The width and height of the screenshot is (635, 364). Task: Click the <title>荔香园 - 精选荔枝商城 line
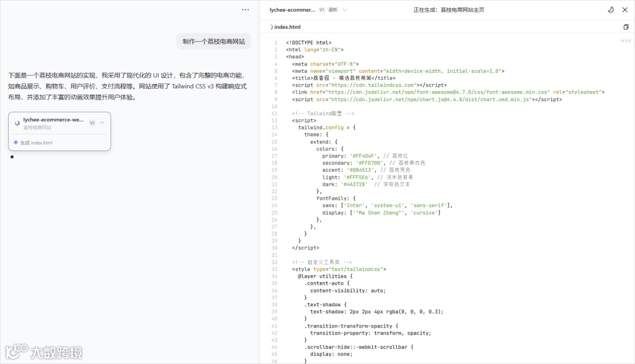[x=344, y=78]
